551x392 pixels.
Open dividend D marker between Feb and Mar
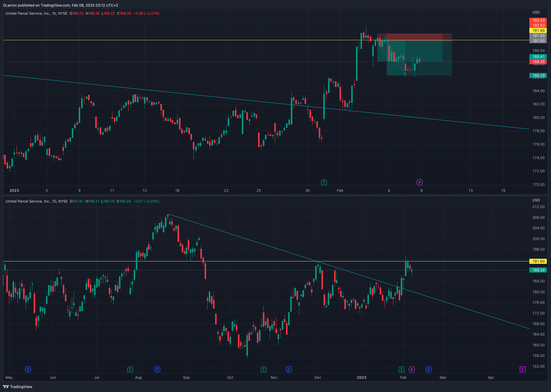click(x=428, y=369)
